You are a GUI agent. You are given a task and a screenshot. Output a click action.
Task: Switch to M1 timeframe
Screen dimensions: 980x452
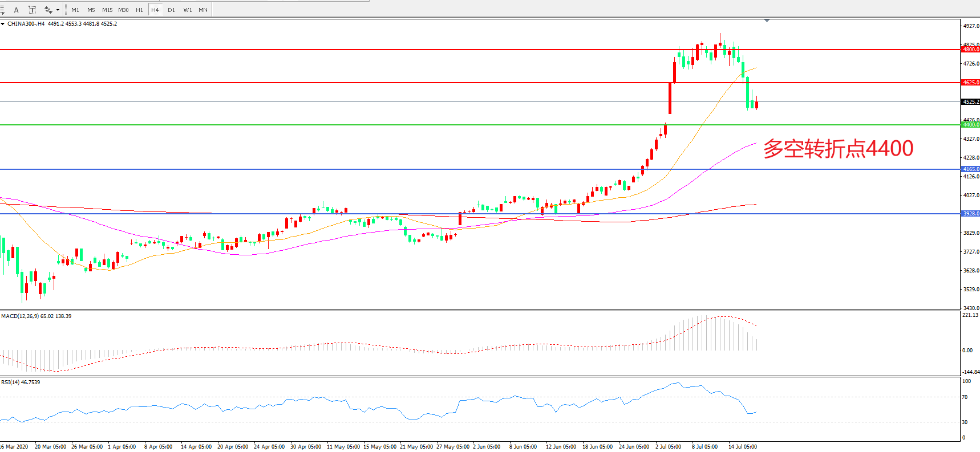point(75,10)
